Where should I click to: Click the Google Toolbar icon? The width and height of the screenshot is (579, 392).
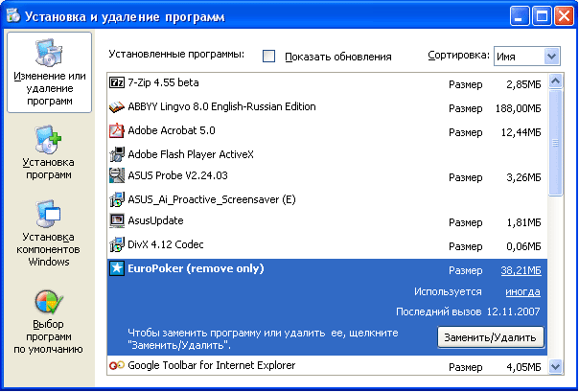pyautogui.click(x=117, y=366)
